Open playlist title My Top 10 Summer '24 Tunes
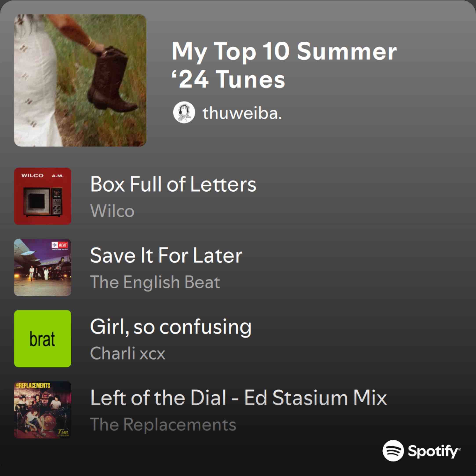 pos(284,65)
